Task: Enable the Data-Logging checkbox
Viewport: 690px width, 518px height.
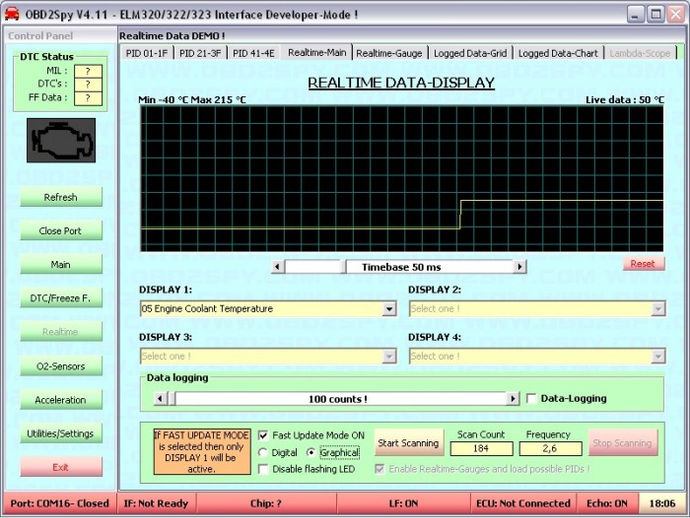Action: point(531,399)
